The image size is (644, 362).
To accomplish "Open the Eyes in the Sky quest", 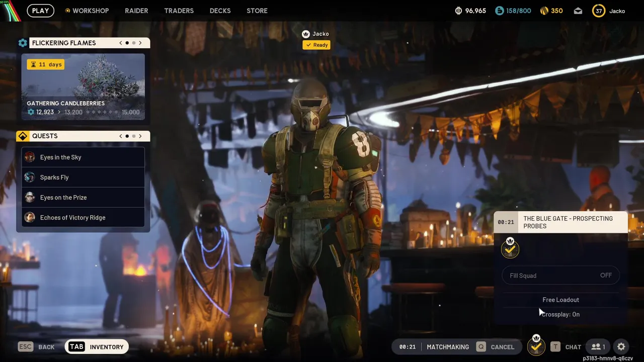I will [x=83, y=157].
